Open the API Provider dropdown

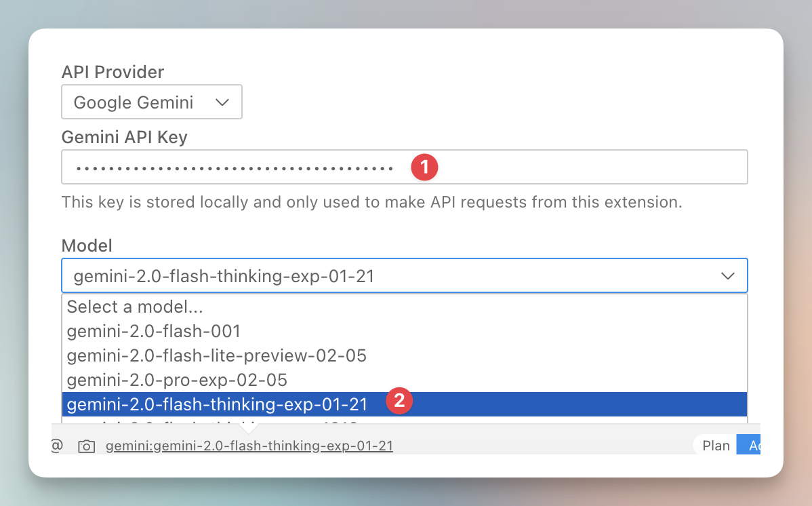(151, 102)
